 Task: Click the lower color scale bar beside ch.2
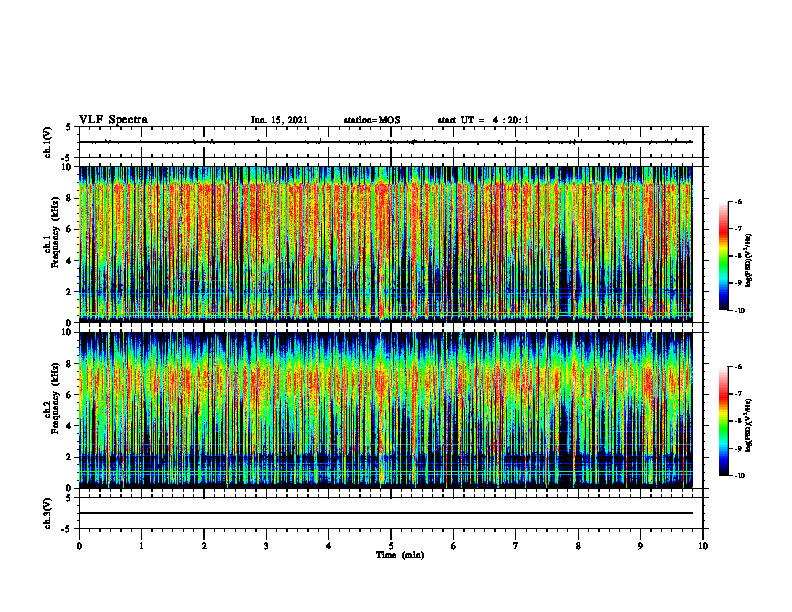724,421
